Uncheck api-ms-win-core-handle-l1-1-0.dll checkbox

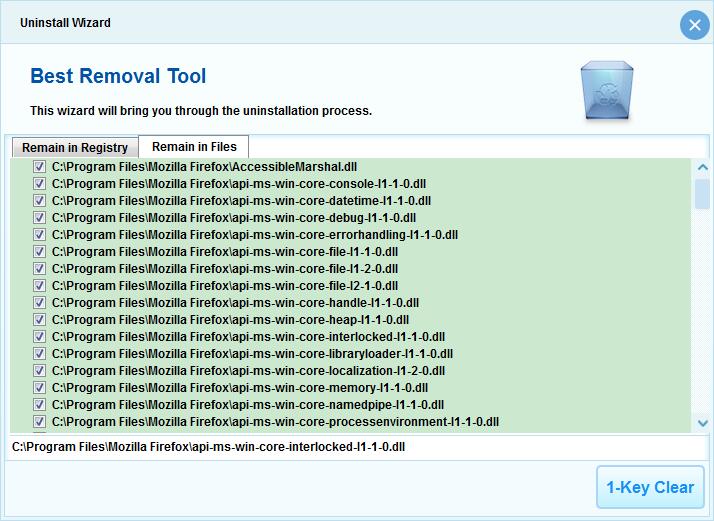(x=39, y=303)
